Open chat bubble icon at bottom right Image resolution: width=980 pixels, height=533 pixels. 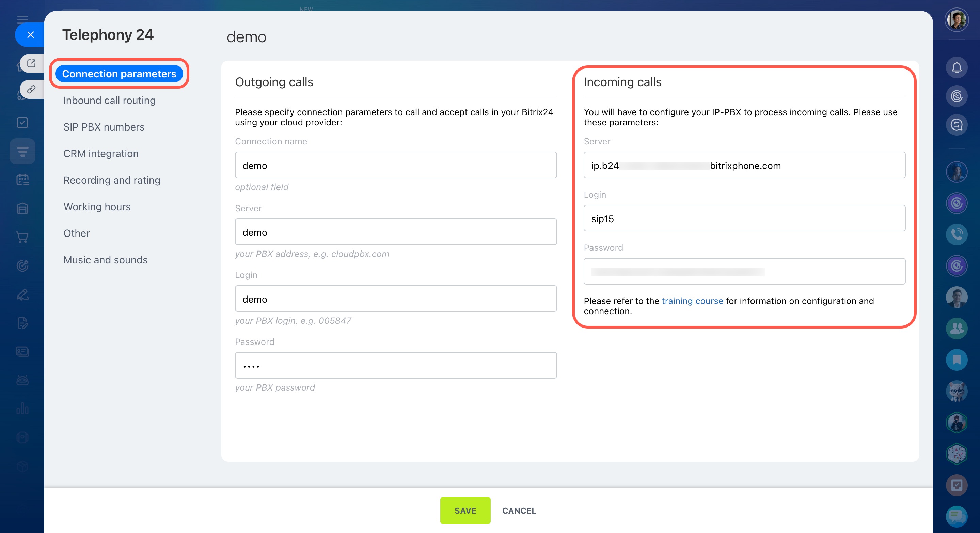957,516
